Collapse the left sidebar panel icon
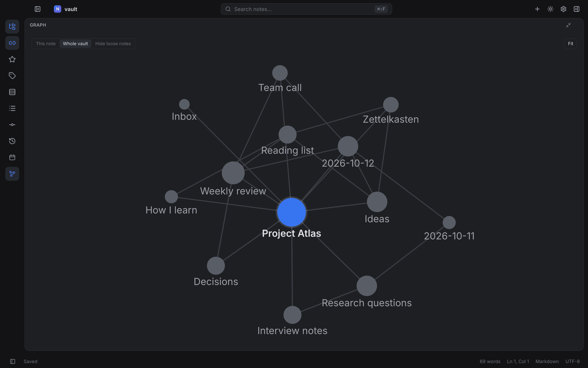The image size is (588, 368). pyautogui.click(x=37, y=9)
